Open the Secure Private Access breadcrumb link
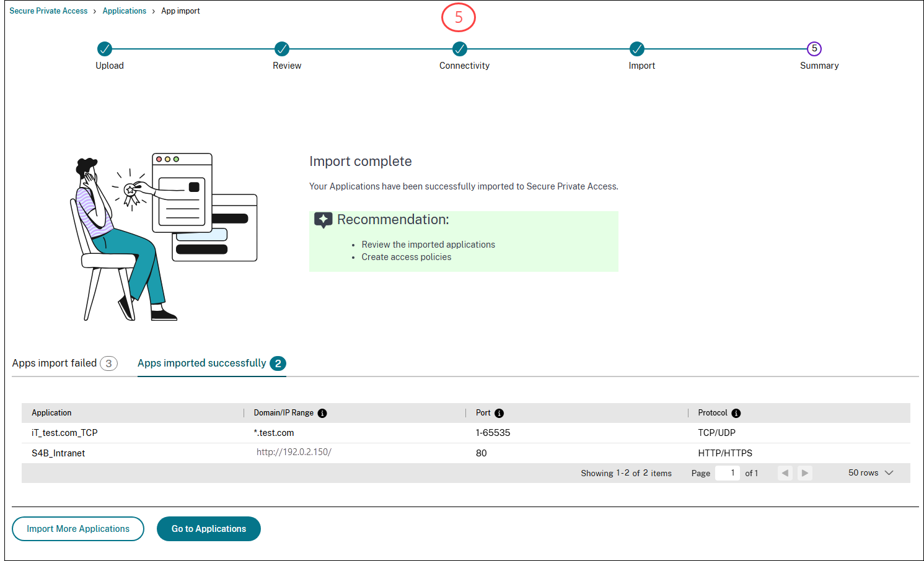This screenshot has height=561, width=924. pyautogui.click(x=48, y=11)
